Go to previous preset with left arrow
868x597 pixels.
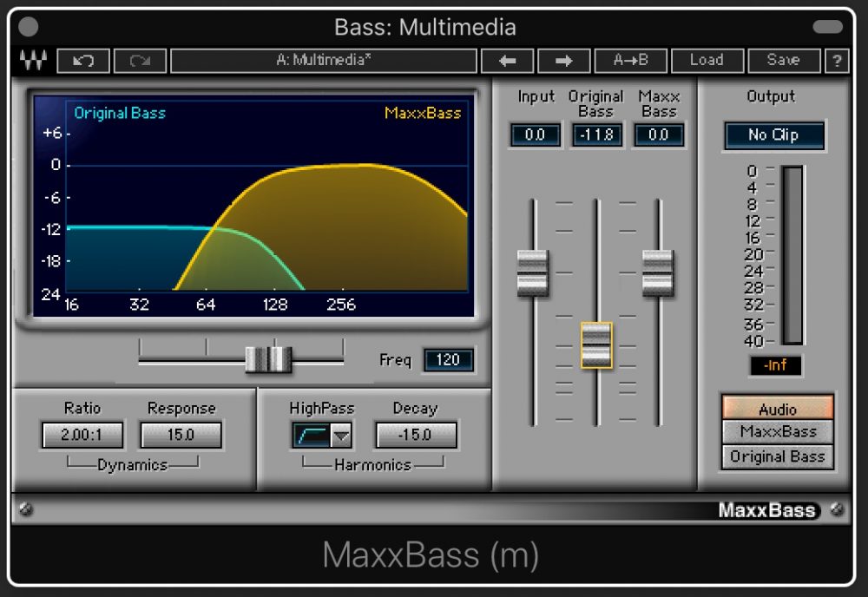click(506, 61)
